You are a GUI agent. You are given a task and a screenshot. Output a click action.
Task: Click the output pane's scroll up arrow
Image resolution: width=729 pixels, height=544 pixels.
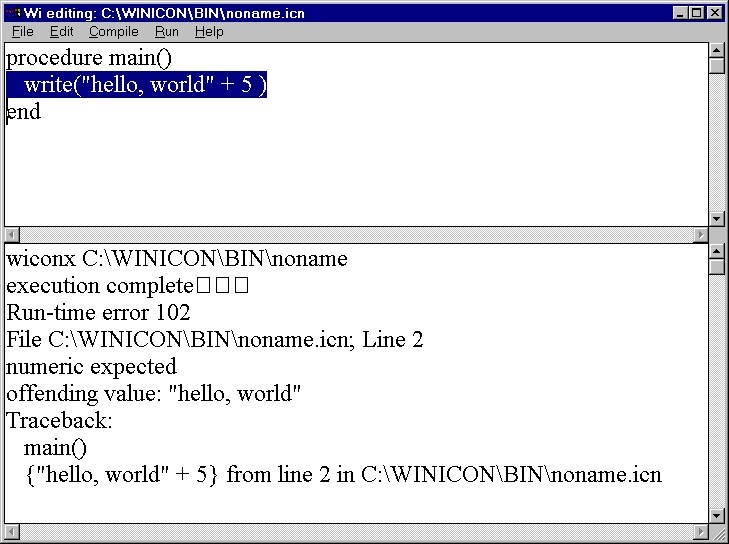pyautogui.click(x=716, y=250)
